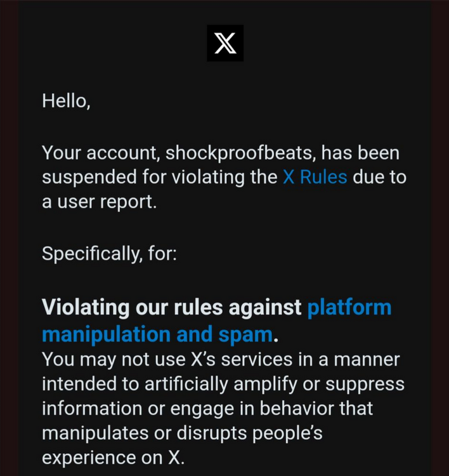The height and width of the screenshot is (476, 449).
Task: Click the "Hello," greeting text
Action: click(x=66, y=100)
